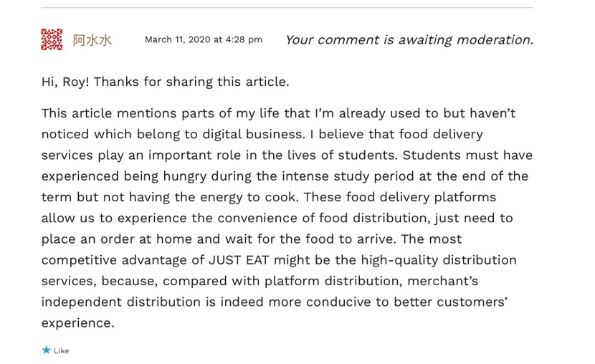Click the awaiting moderation notice

409,40
